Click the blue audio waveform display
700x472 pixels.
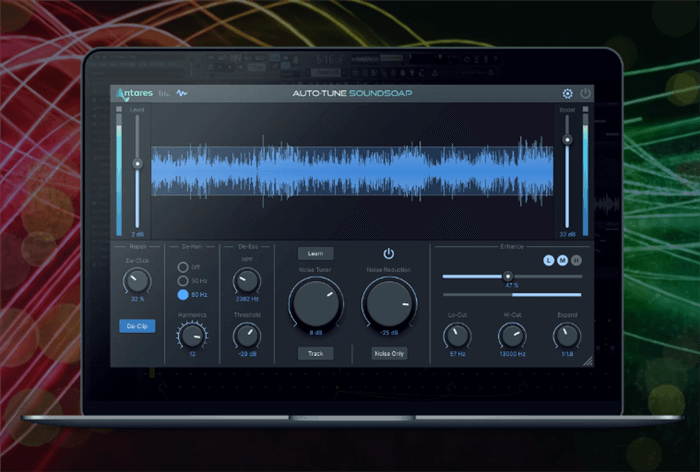(352, 171)
